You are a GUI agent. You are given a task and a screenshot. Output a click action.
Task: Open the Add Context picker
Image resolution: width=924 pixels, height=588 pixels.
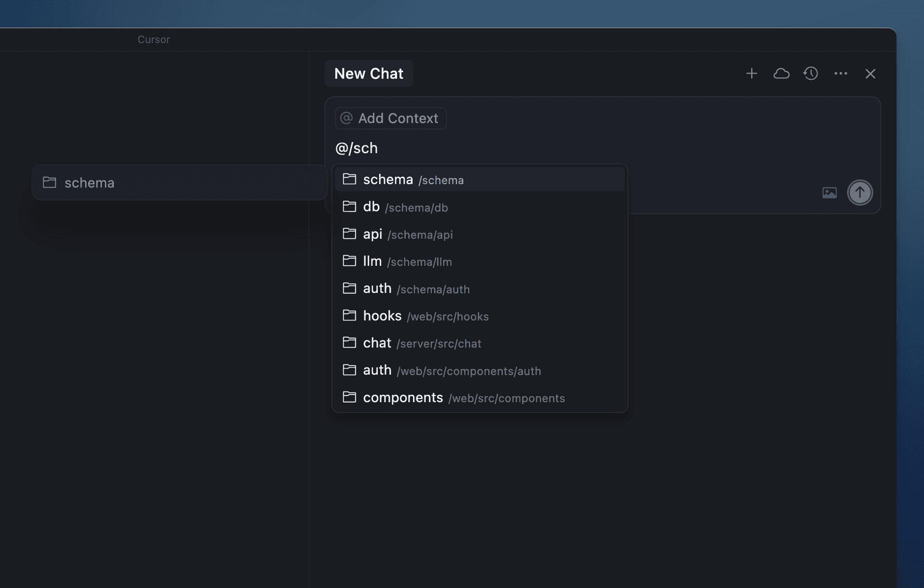[x=390, y=118]
